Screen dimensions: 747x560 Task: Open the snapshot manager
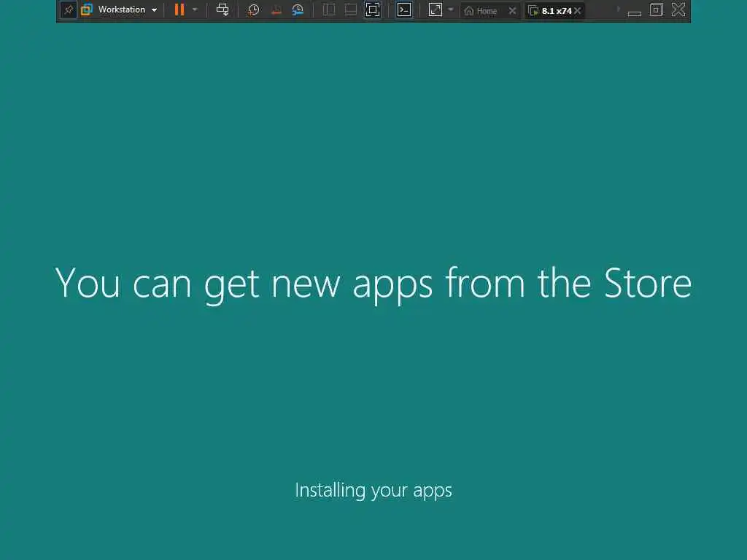298,10
